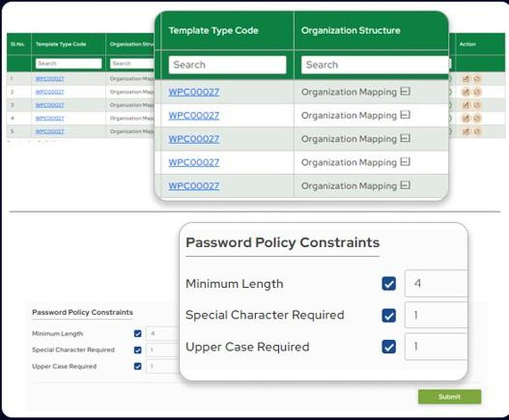
Task: Click the Template Type Code column header
Action: 214,31
